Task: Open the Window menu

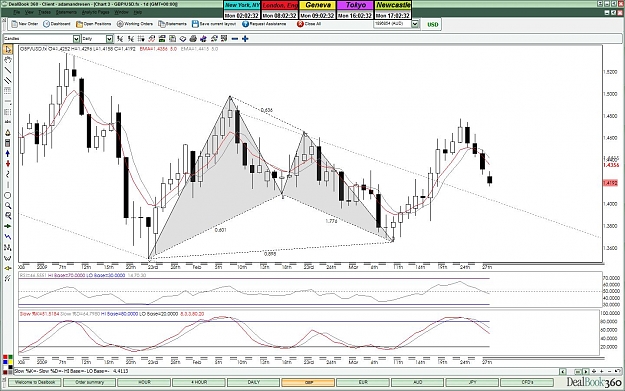Action: [x=122, y=12]
